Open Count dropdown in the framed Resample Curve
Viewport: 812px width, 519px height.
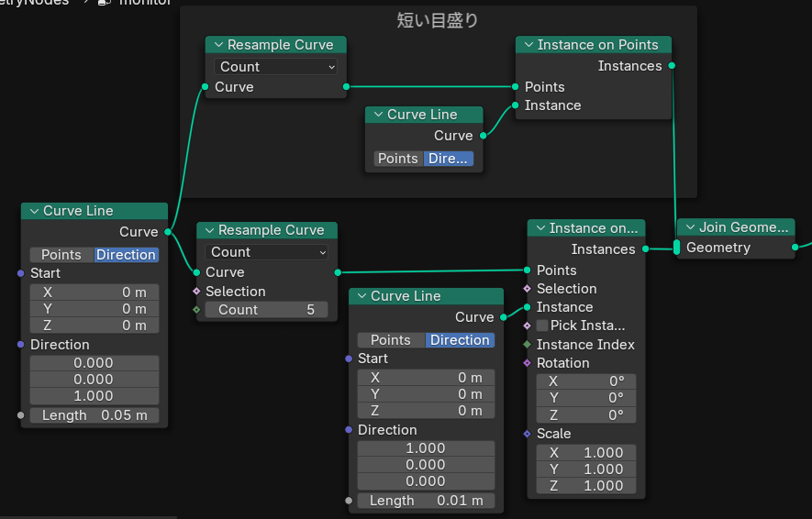tap(276, 67)
